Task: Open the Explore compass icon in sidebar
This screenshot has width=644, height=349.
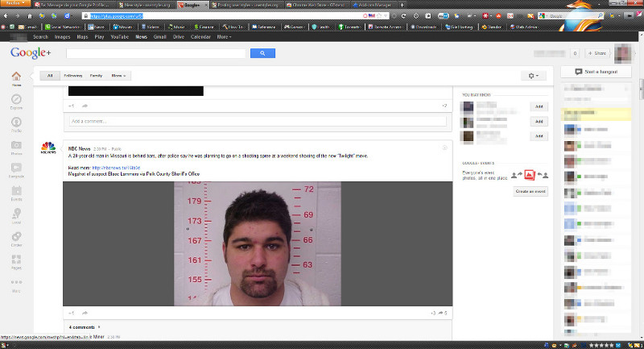Action: point(16,99)
